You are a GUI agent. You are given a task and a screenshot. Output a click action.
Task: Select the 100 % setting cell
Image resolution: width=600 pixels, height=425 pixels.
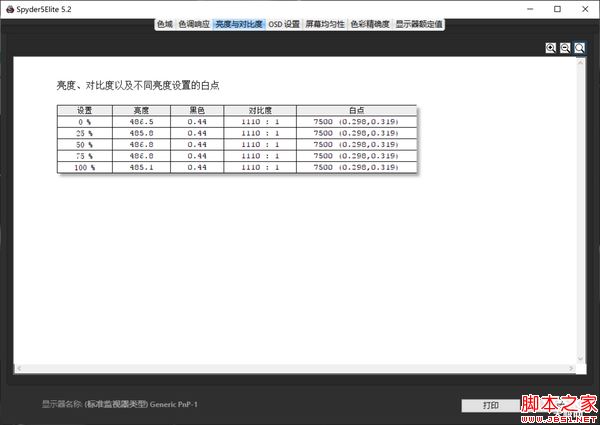point(85,168)
